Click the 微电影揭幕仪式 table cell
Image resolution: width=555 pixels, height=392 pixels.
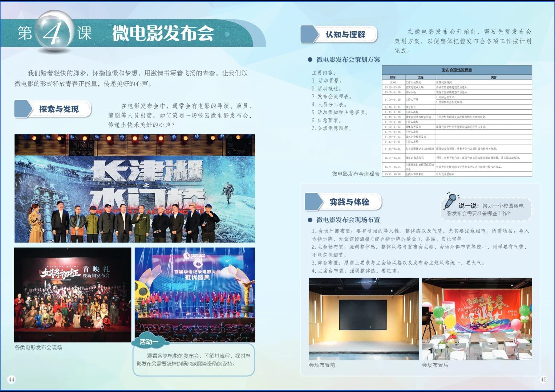click(x=420, y=158)
